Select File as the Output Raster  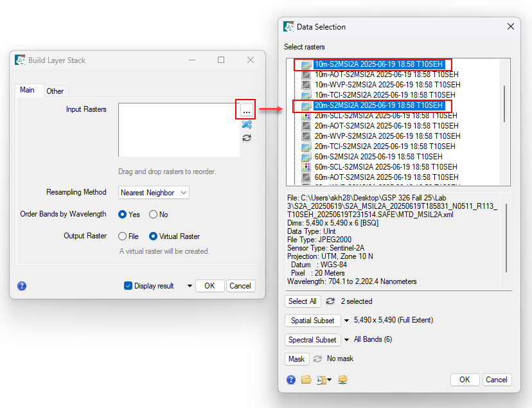123,236
